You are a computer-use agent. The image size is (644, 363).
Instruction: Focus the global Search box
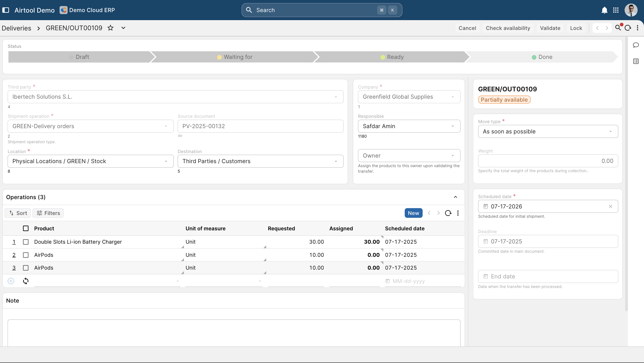(x=322, y=10)
